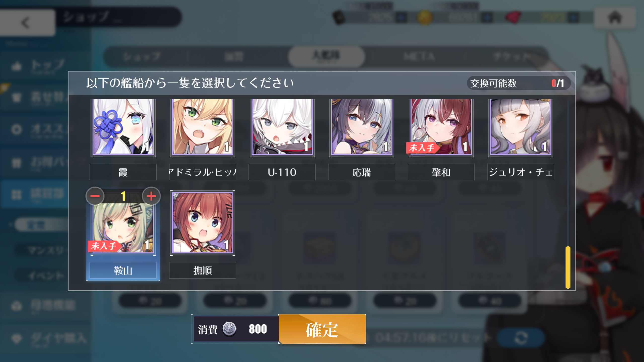Click the 撫順 name label

coord(203,270)
